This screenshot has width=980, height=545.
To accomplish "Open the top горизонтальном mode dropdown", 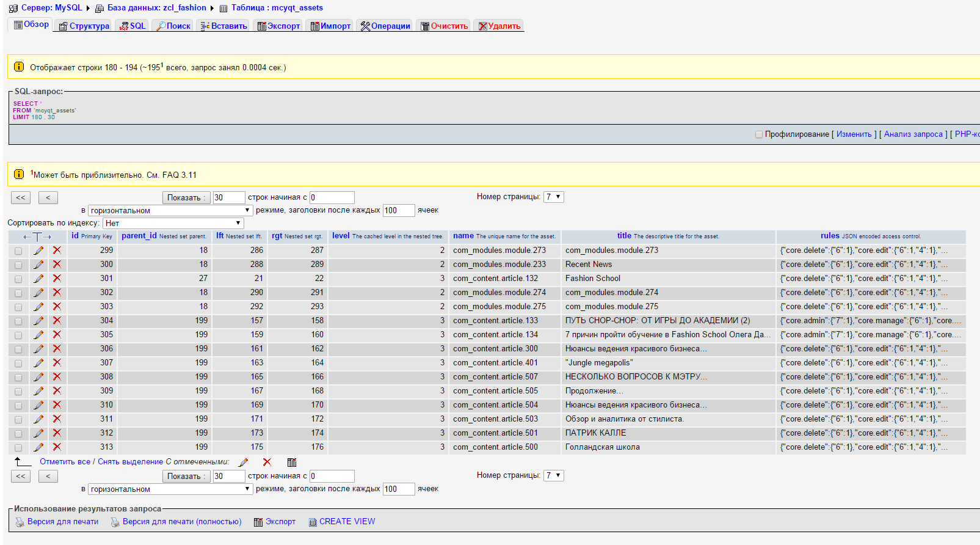I will pos(170,210).
